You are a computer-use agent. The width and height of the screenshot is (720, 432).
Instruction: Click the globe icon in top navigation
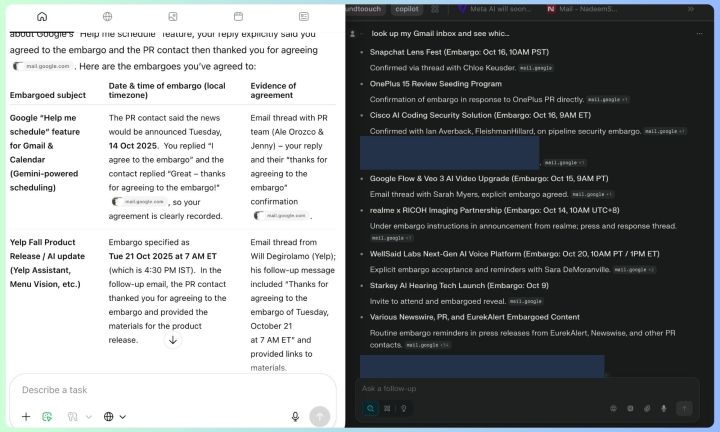107,17
